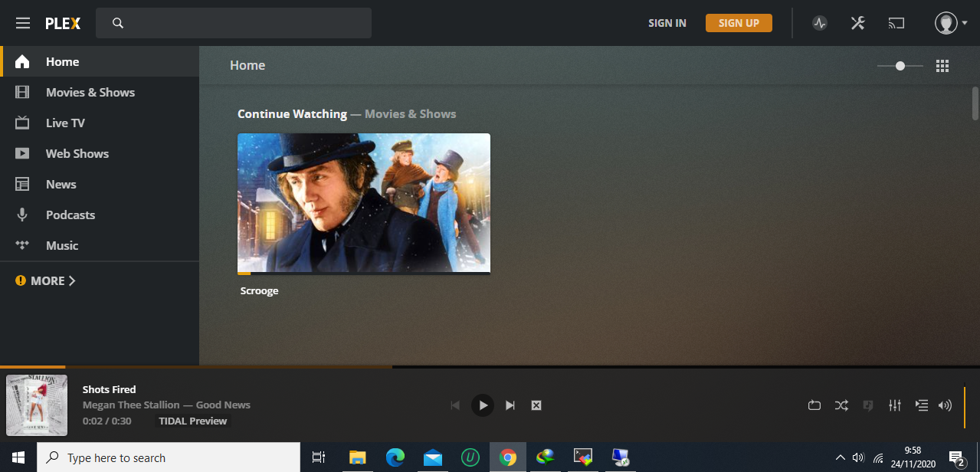
Task: Stop playback with the stop button
Action: coord(536,405)
